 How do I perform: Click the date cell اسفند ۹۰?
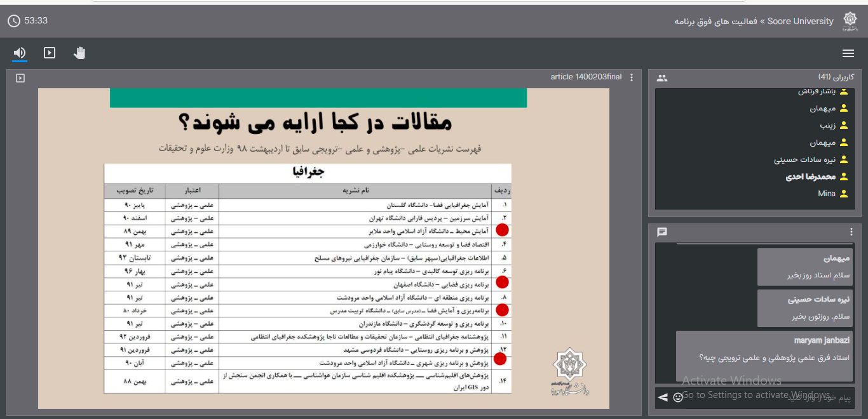pos(135,218)
